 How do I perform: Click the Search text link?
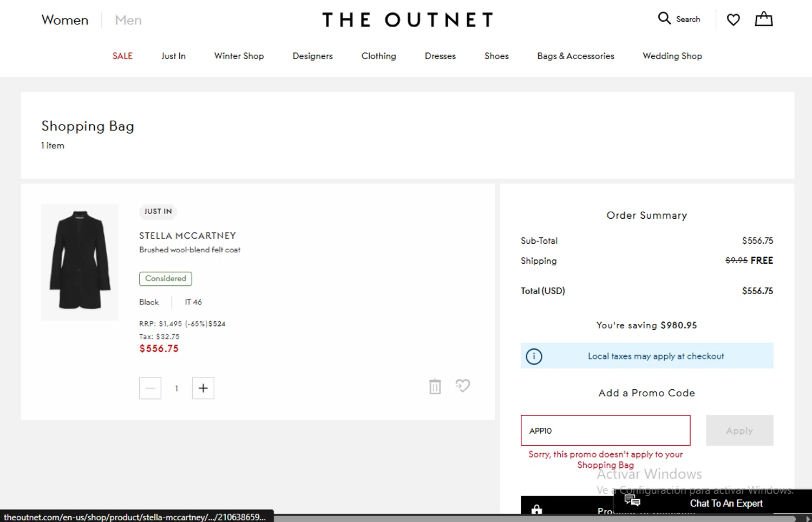point(688,19)
